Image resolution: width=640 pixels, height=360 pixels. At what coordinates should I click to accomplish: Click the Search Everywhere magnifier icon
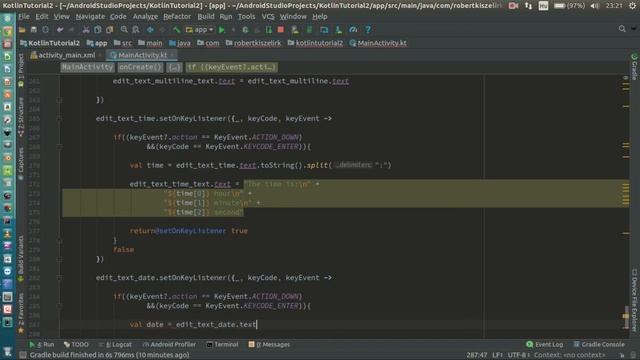[x=622, y=29]
